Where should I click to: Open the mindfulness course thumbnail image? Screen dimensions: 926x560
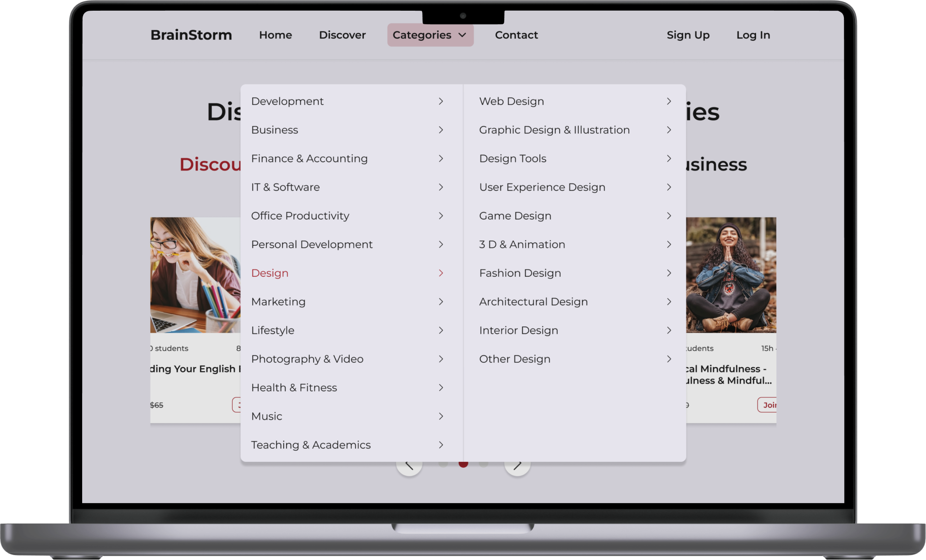point(731,274)
